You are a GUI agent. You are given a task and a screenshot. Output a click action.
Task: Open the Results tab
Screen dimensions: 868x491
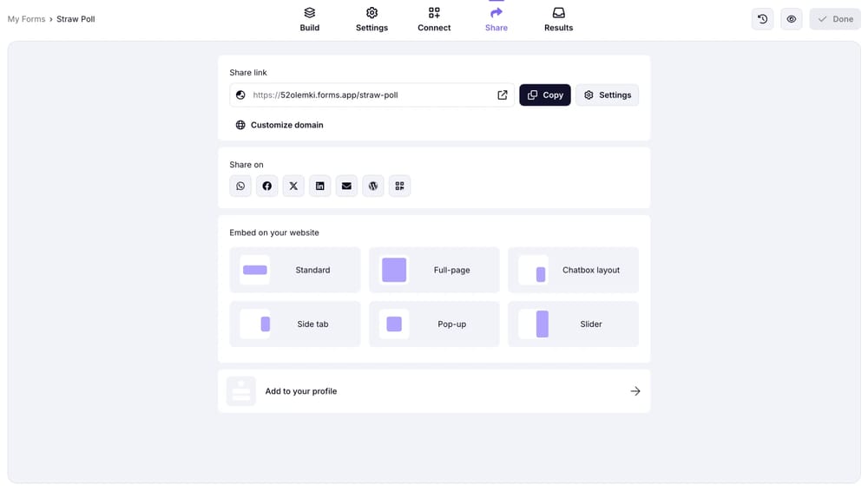[558, 19]
